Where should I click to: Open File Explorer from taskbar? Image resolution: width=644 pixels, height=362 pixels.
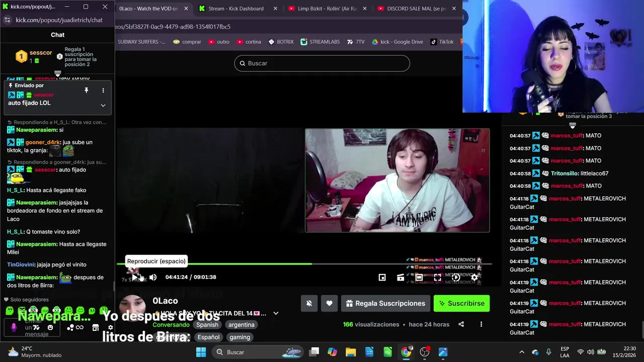[351, 352]
